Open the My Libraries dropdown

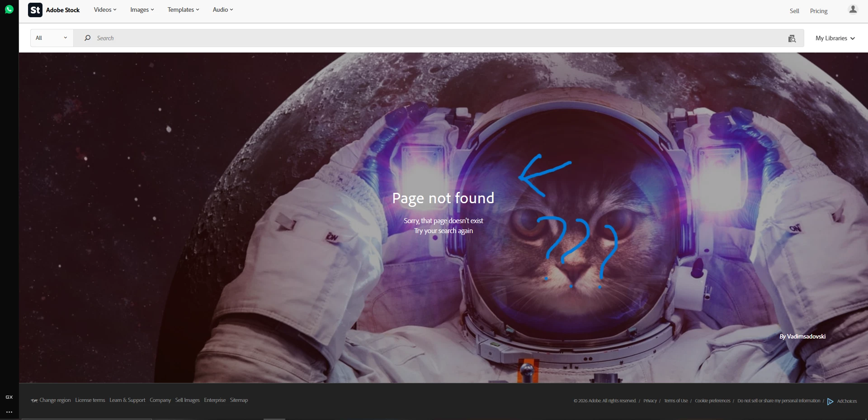[x=835, y=38]
